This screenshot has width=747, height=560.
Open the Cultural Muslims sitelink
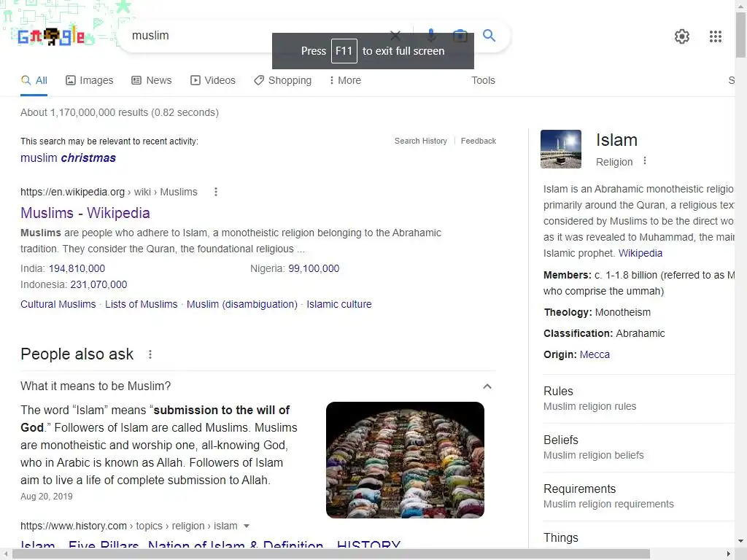pos(58,304)
